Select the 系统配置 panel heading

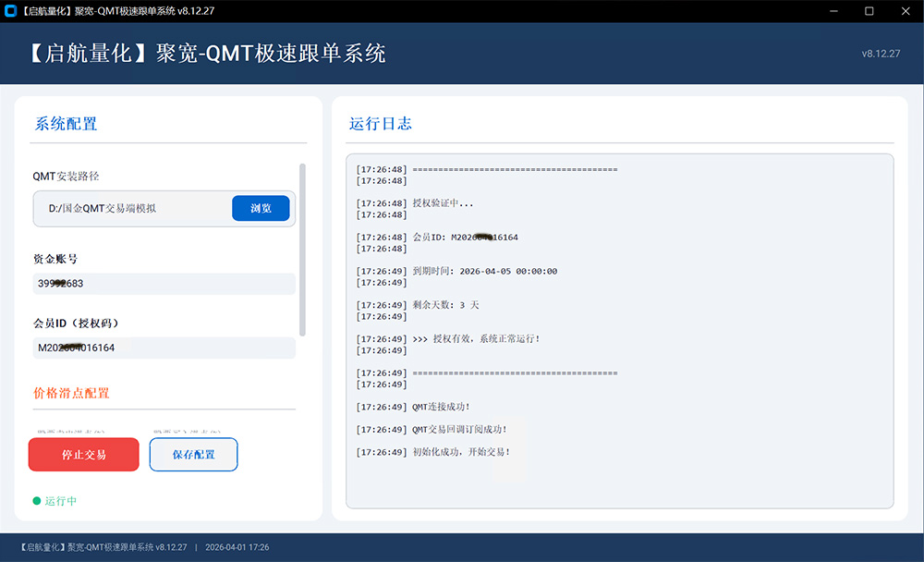66,124
